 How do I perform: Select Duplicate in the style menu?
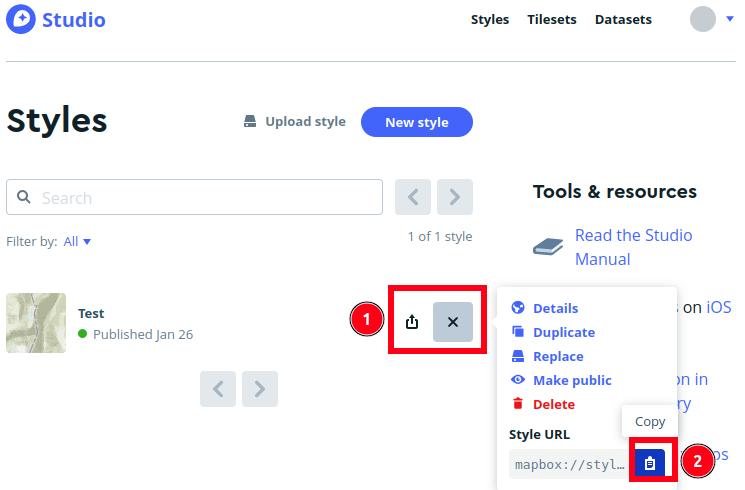click(x=553, y=332)
